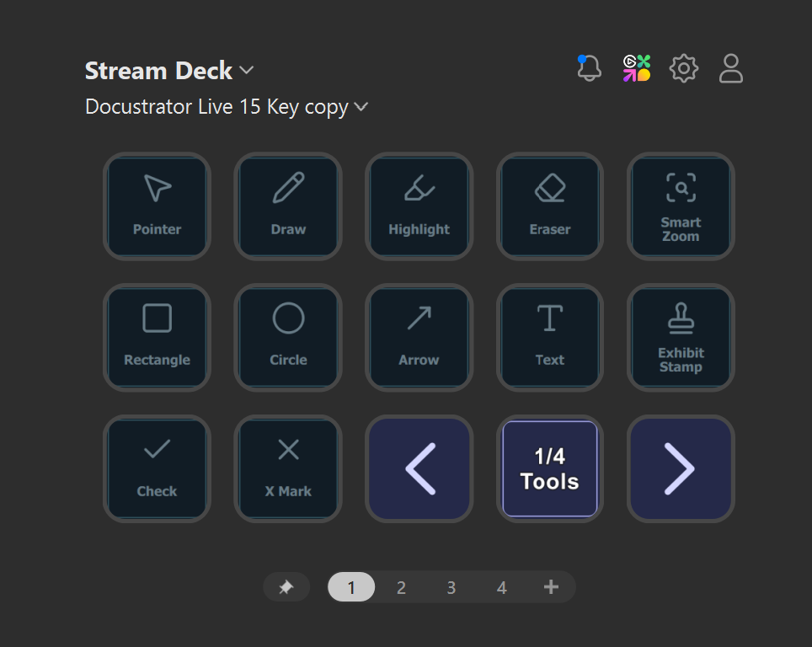Select the Arrow key
Screen dimensions: 812x647
click(419, 337)
